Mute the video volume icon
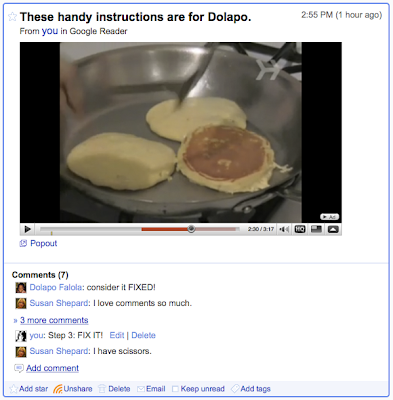Viewport: 393px width, 400px height. 284,229
